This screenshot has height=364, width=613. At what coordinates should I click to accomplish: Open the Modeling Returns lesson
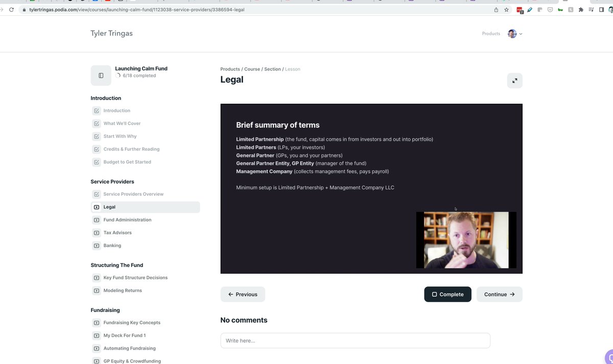123,290
